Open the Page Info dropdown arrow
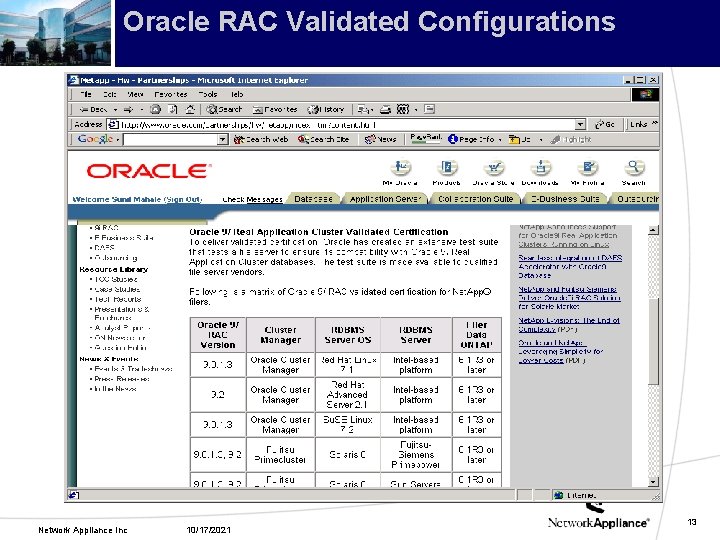Screen dimensions: 720x540 (x=500, y=139)
